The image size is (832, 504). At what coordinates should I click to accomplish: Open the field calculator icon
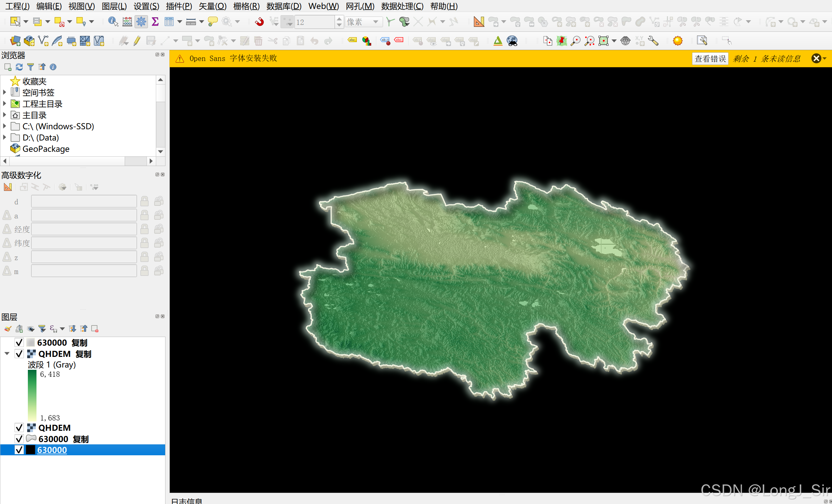127,22
